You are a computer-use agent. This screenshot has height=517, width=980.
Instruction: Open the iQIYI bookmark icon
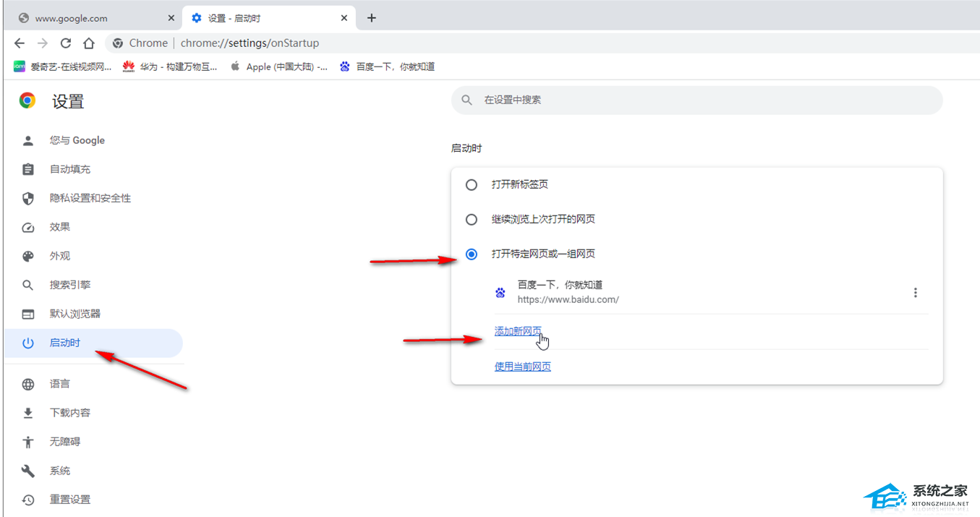pos(20,67)
